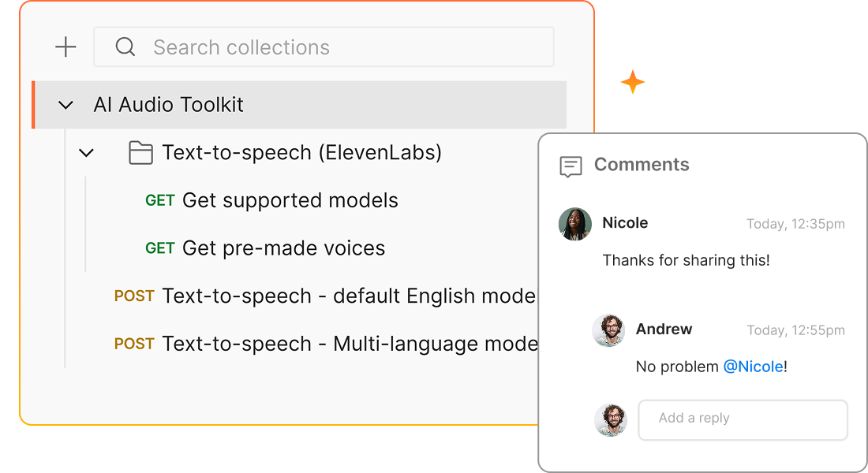This screenshot has width=868, height=473.
Task: Click the magnifier search icon
Action: tap(125, 47)
